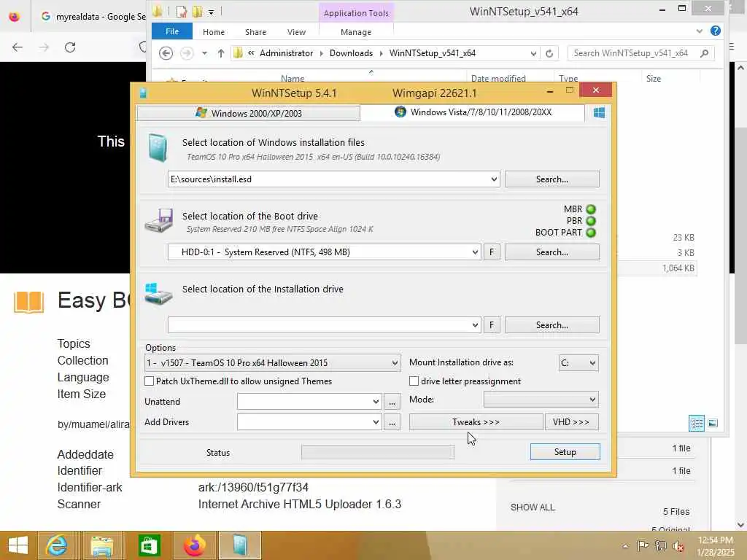Expand the installation drive dropdown

475,325
